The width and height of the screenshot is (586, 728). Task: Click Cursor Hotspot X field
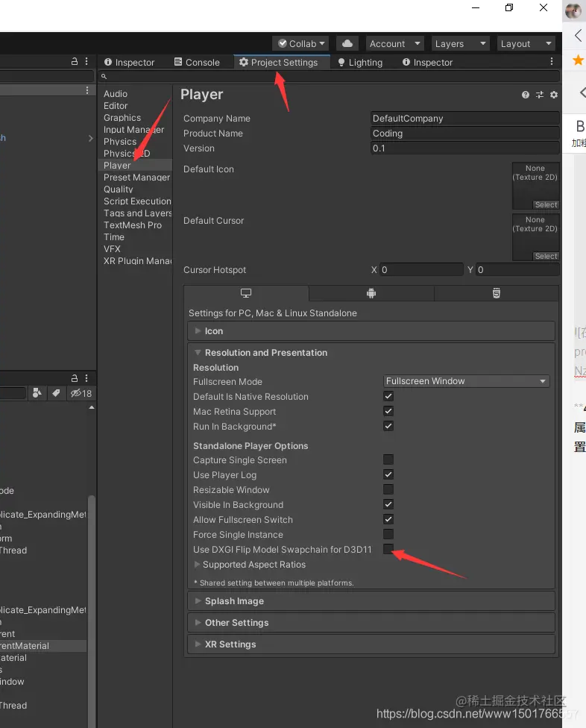point(421,270)
